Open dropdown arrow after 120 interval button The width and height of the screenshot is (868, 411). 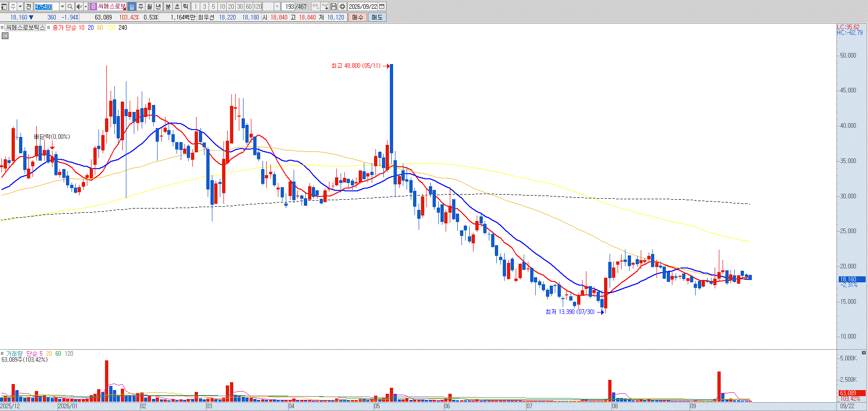click(x=277, y=7)
